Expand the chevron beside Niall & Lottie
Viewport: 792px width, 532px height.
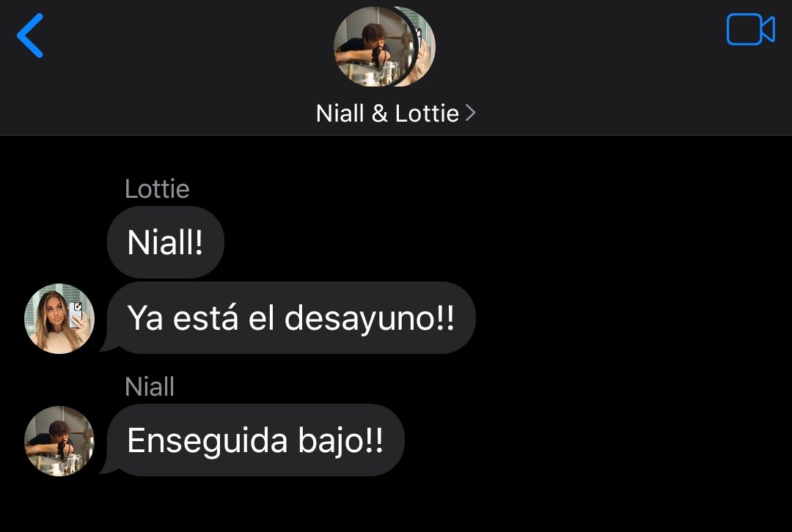(x=470, y=113)
